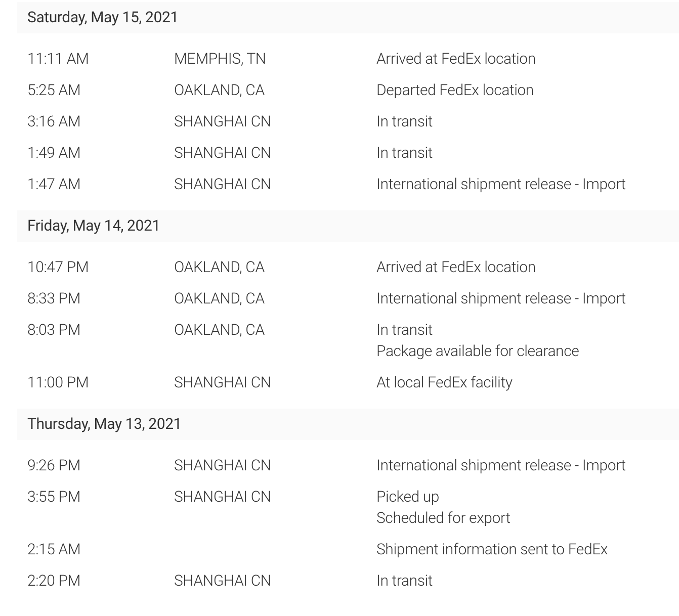Click the Departed FedEx location status
Screen dimensions: 679x616
pyautogui.click(x=455, y=90)
